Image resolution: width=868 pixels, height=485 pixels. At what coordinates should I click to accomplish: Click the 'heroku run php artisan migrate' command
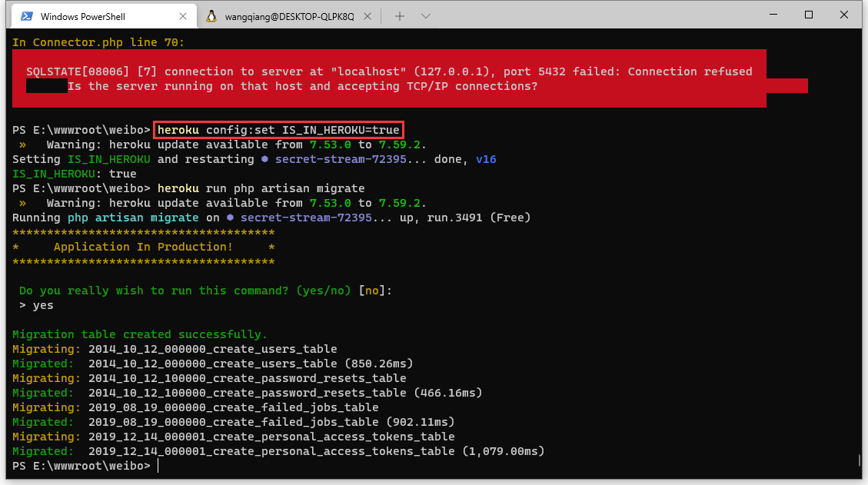pos(261,188)
